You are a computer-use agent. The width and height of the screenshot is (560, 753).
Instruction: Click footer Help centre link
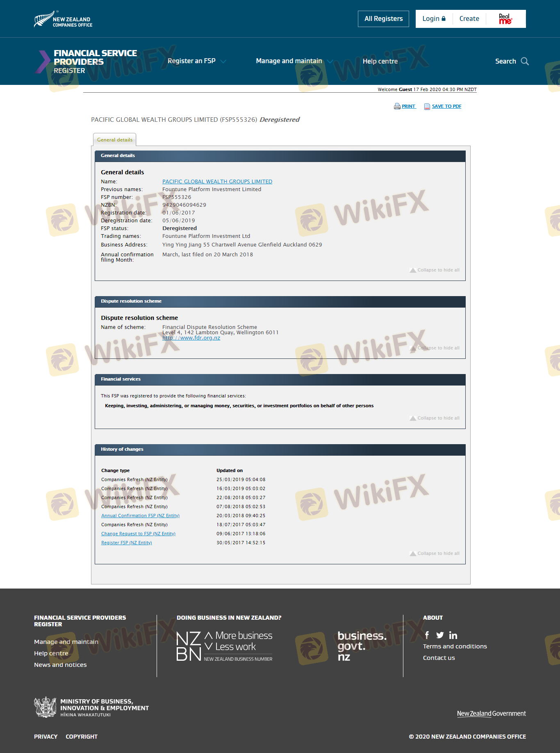51,653
